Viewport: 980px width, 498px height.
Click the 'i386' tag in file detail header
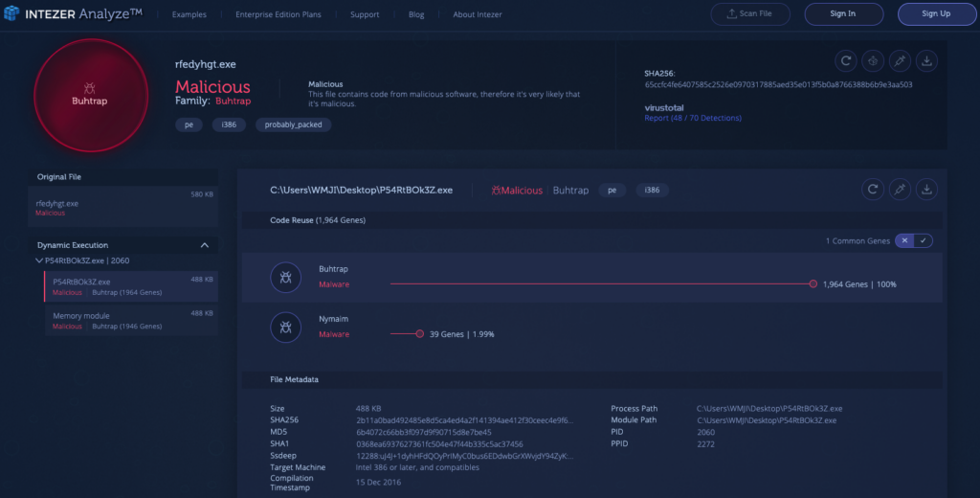tap(653, 191)
